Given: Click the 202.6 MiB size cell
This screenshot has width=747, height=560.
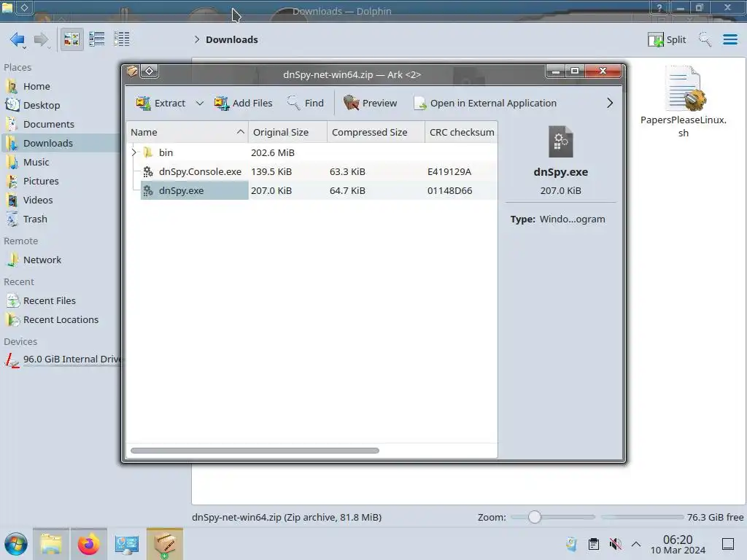Looking at the screenshot, I should [273, 152].
